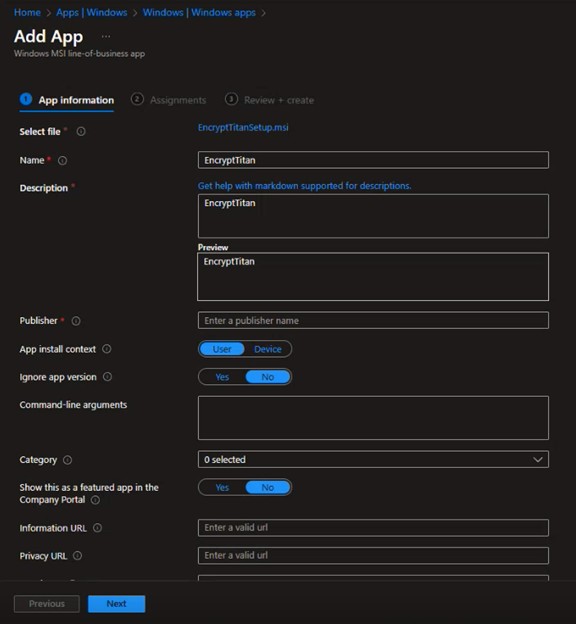
Task: Open the Windows | Windows apps breadcrumb
Action: [x=199, y=13]
